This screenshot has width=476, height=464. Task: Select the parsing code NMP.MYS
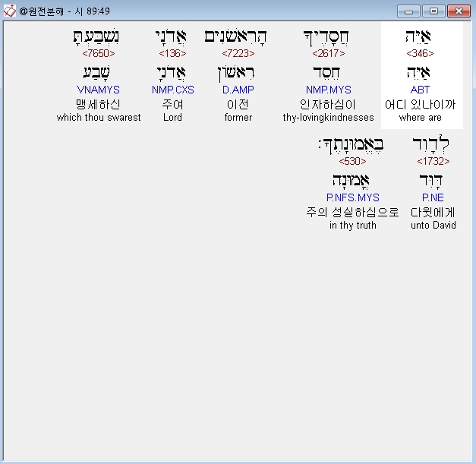[x=329, y=90]
